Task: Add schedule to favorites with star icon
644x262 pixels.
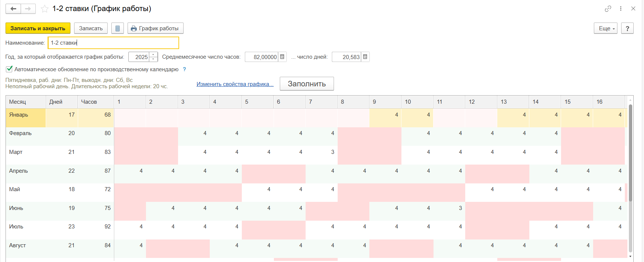Action: coord(45,9)
